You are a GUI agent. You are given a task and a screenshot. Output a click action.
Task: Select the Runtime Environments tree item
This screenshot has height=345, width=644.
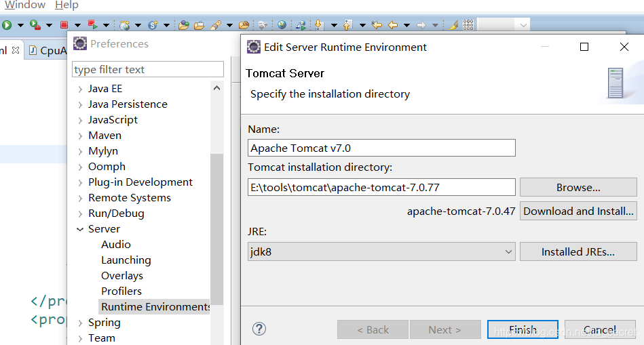click(155, 307)
